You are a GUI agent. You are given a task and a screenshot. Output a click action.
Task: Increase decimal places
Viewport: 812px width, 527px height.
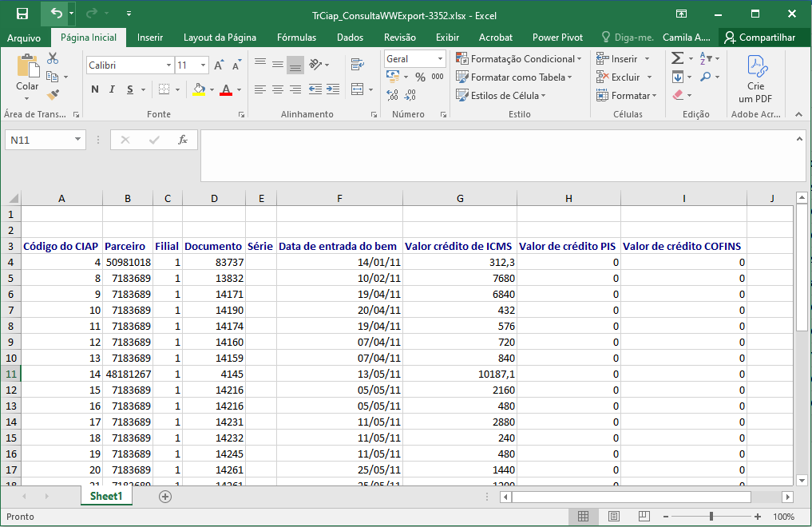[393, 95]
